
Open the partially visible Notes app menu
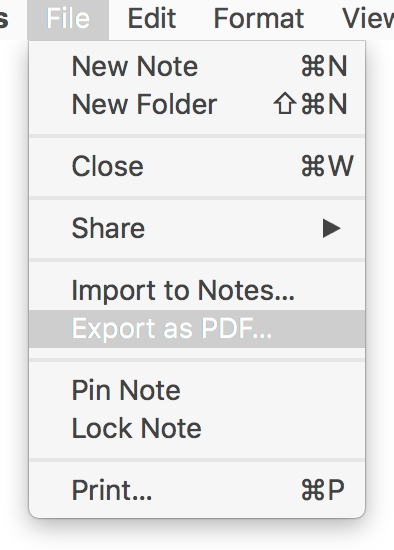click(4, 19)
